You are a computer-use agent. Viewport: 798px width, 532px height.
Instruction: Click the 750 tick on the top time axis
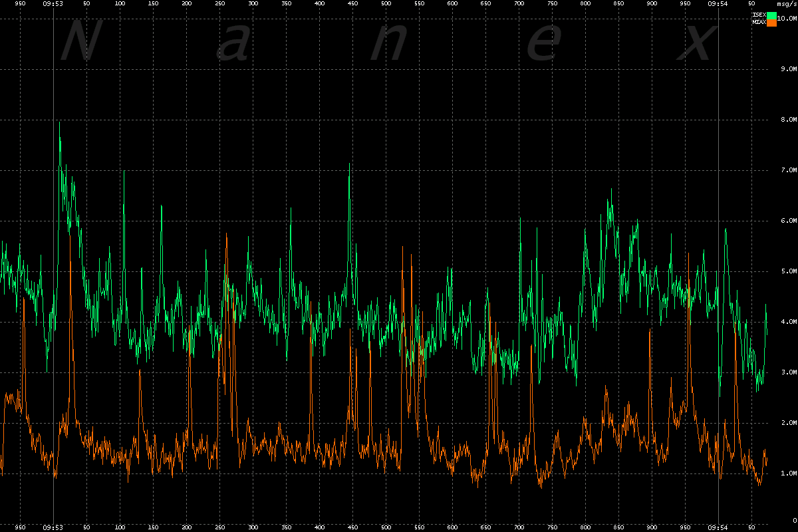[552, 4]
